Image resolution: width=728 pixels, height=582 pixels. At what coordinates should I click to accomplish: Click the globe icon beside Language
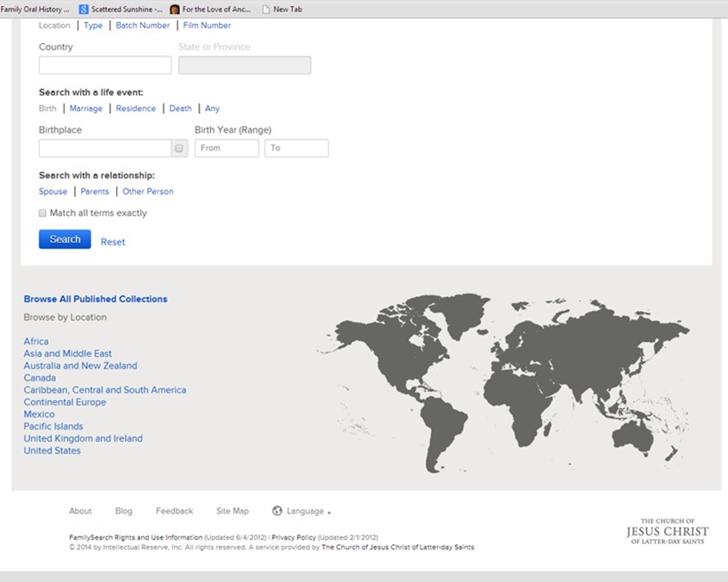(x=277, y=511)
